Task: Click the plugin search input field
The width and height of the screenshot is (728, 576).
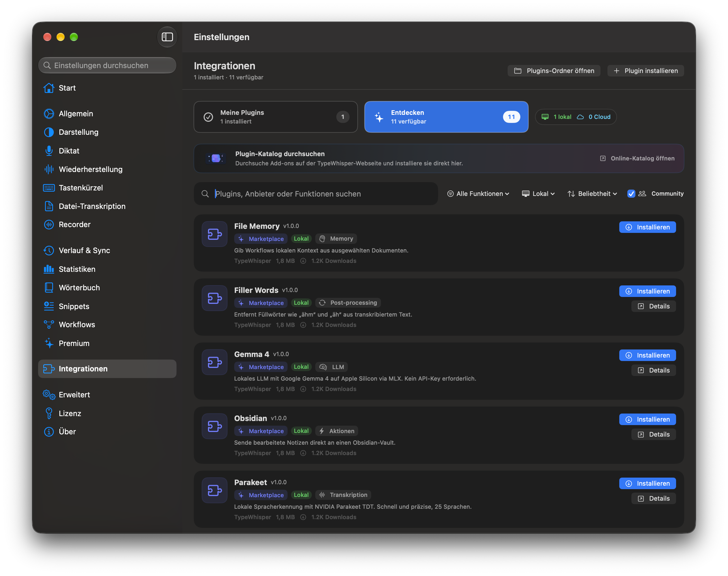Action: 316,194
